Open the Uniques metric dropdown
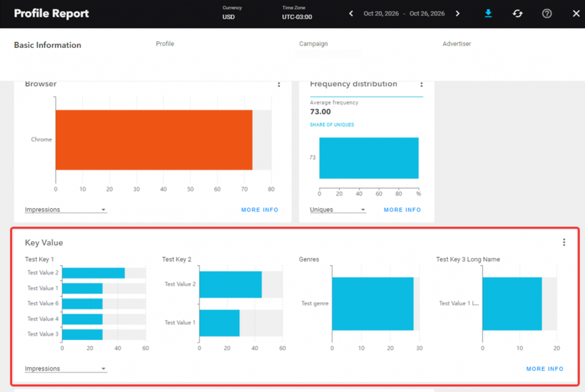 click(338, 210)
